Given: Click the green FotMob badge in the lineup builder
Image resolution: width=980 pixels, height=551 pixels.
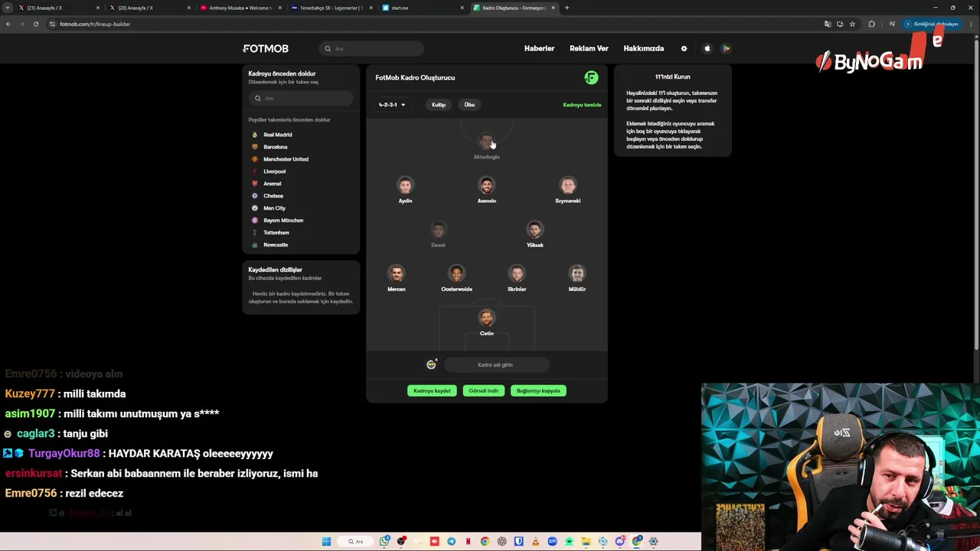Looking at the screenshot, I should tap(591, 77).
